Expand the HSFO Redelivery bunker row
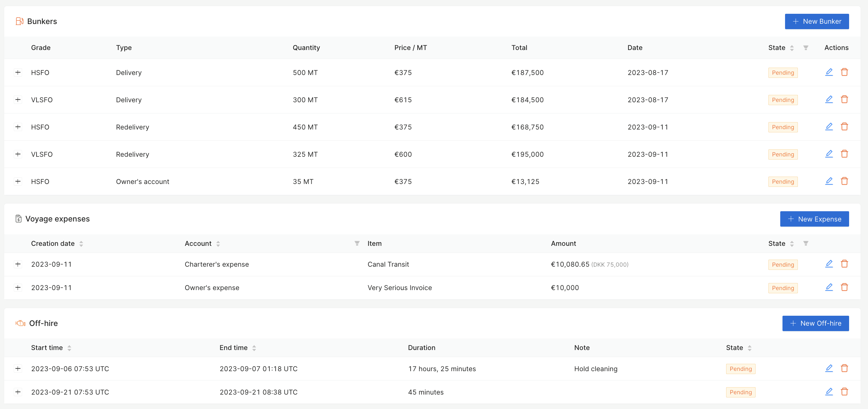The width and height of the screenshot is (868, 409). tap(18, 127)
